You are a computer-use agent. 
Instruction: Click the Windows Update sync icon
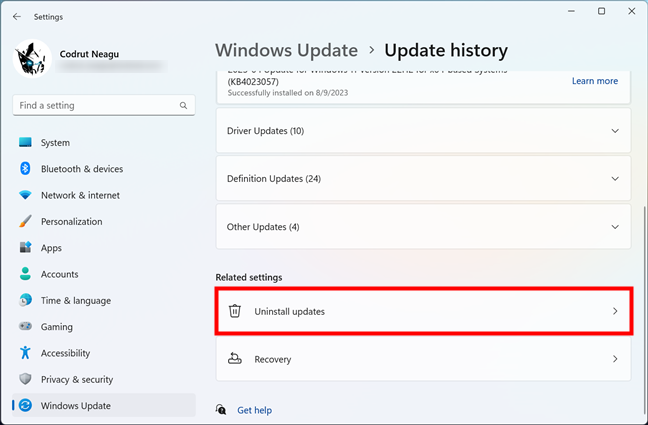[x=25, y=405]
